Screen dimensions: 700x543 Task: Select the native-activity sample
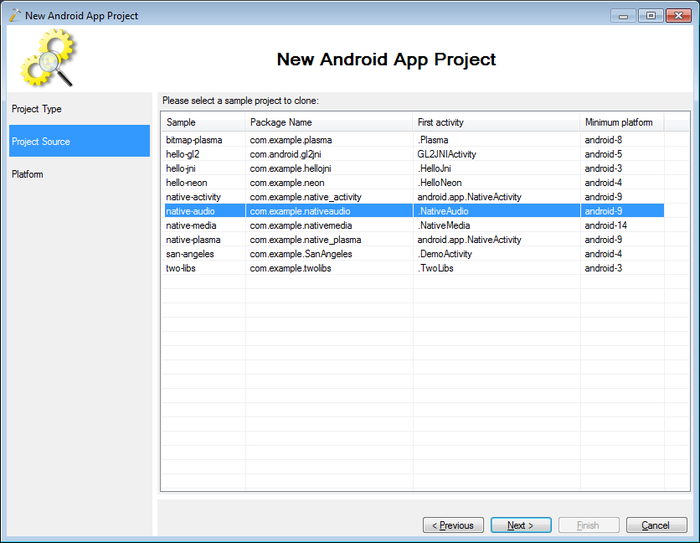click(193, 197)
